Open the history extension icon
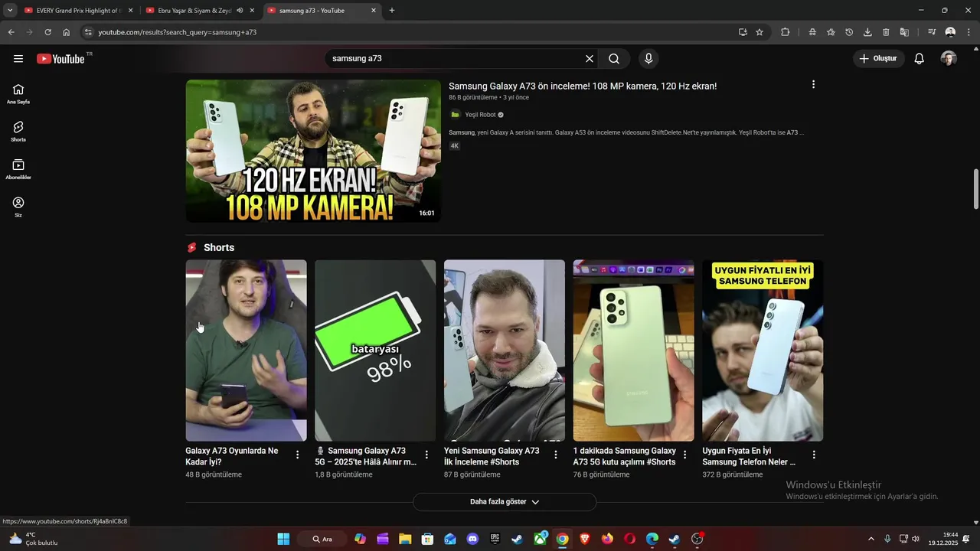Screen dimensions: 980x551 [x=849, y=32]
